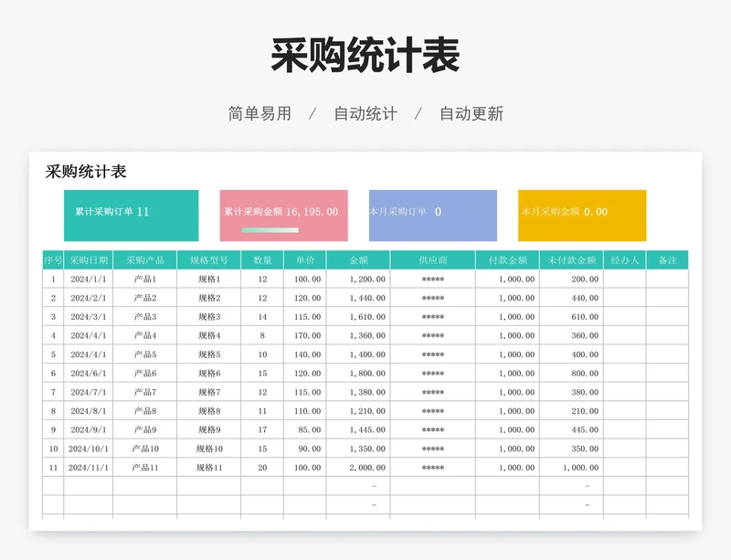Select the product cell 产品10
Viewport: 731px width, 560px height.
coord(145,449)
